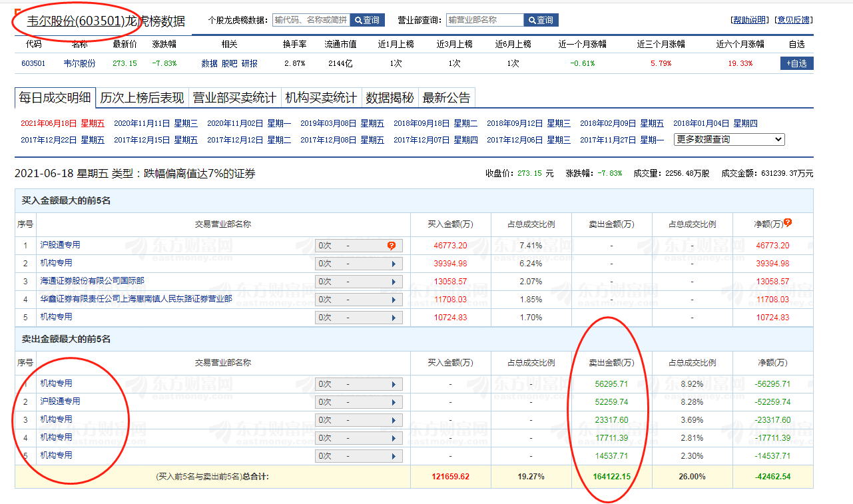The width and height of the screenshot is (853, 504).
Task: Expand the 0次 selector in the last buy-side 机构专用 row
Action: (x=359, y=318)
